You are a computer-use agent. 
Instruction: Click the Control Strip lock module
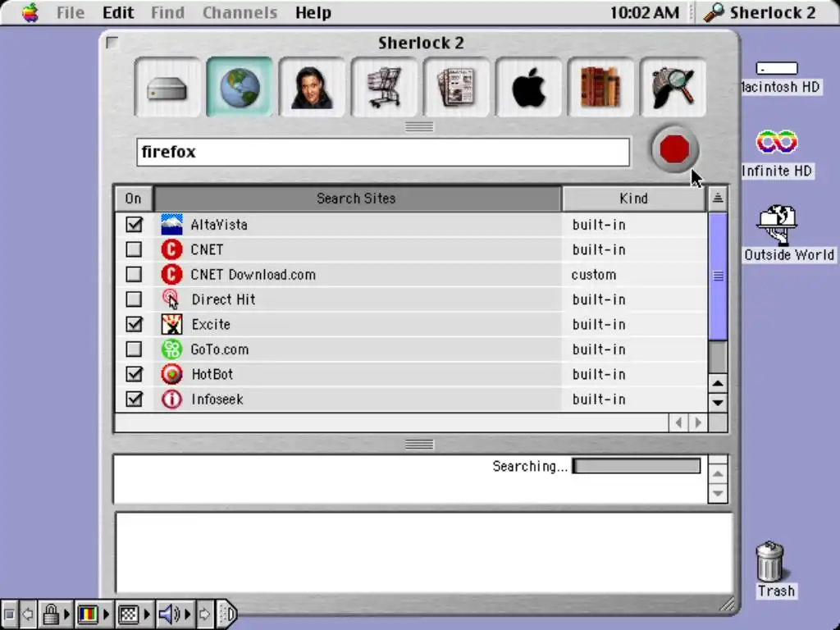pyautogui.click(x=56, y=614)
